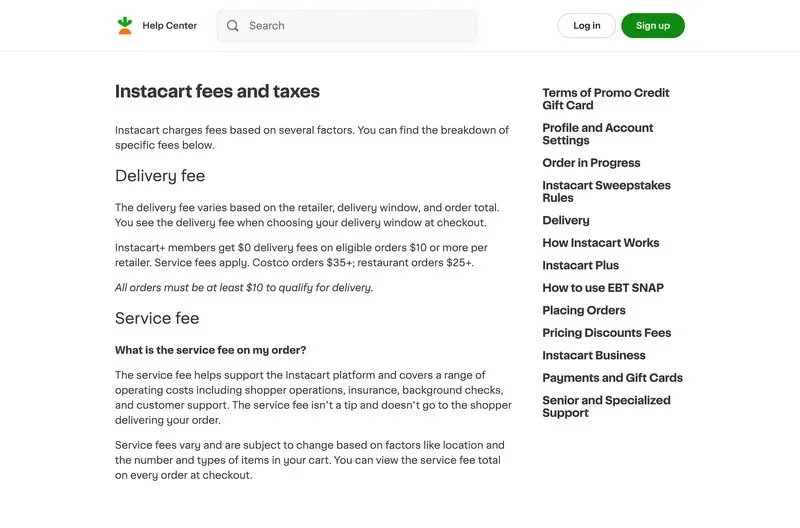Click the paragraph starting 'Instacart+ members get $0'
800x528 pixels.
pos(301,255)
